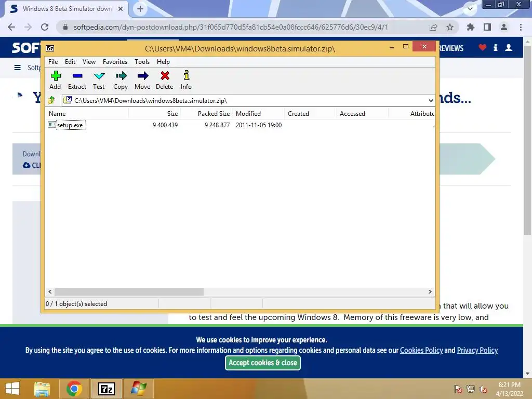532x399 pixels.
Task: Click the 7-Zip taskbar button
Action: (x=107, y=389)
